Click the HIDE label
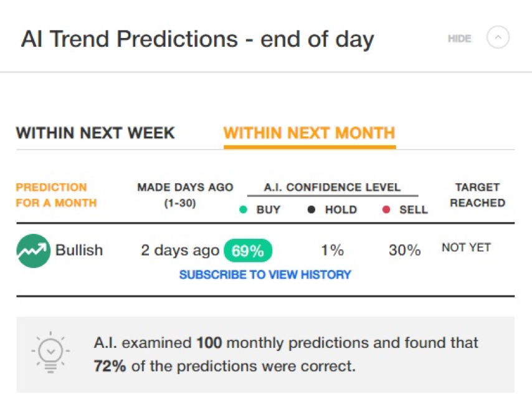This screenshot has width=532, height=409. [x=459, y=39]
